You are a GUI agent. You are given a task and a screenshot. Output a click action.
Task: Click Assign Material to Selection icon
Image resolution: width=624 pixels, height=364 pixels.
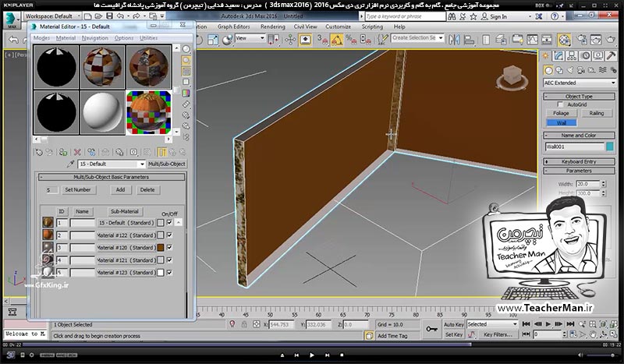click(63, 152)
